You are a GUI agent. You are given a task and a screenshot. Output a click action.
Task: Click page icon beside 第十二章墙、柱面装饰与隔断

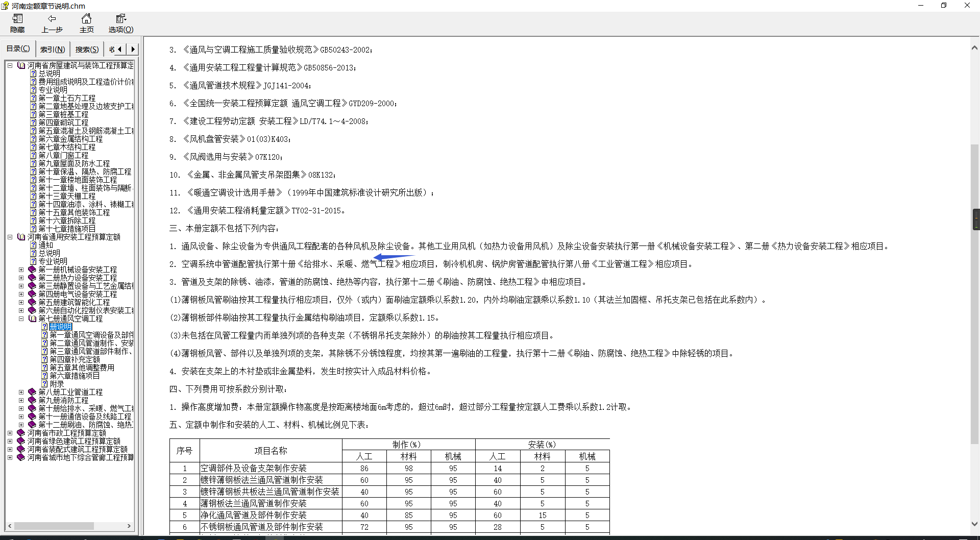point(33,188)
